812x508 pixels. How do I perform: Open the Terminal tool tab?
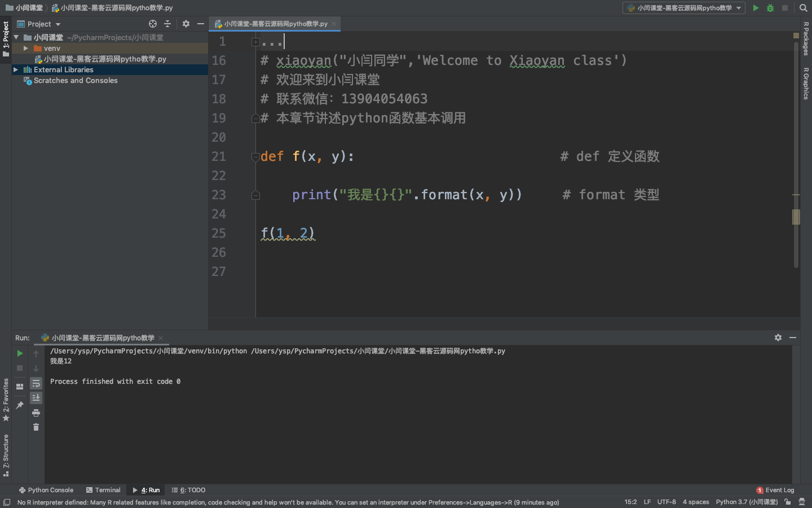click(x=103, y=490)
